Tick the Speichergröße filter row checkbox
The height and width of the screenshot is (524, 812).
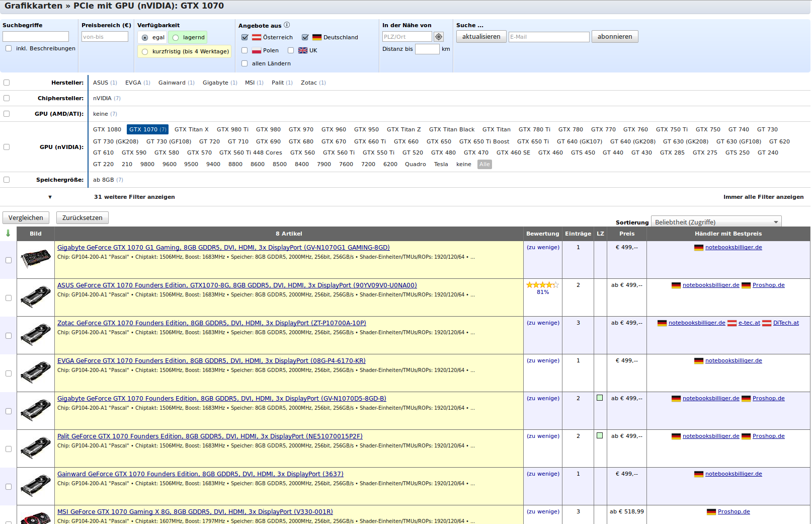tap(7, 180)
